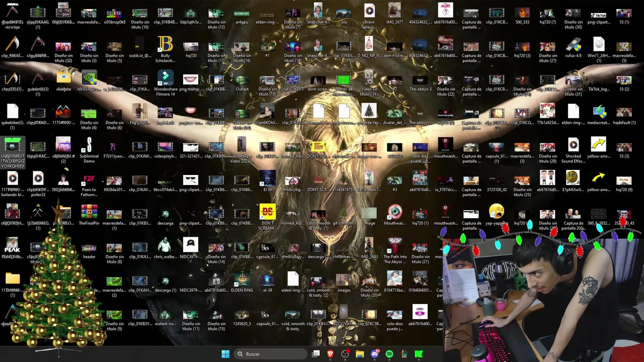
Task: Open Spotify from the taskbar
Action: (389, 354)
